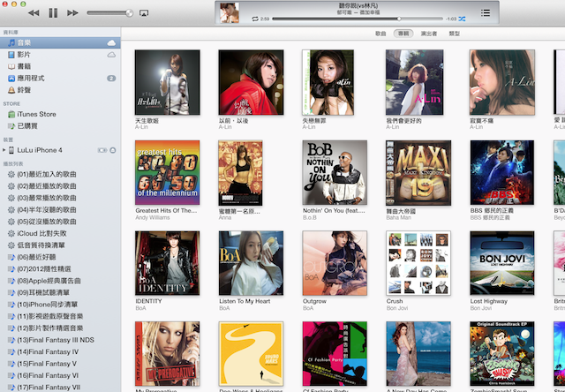The image size is (565, 392).
Task: Open the 書籍 library
Action: tap(60, 66)
